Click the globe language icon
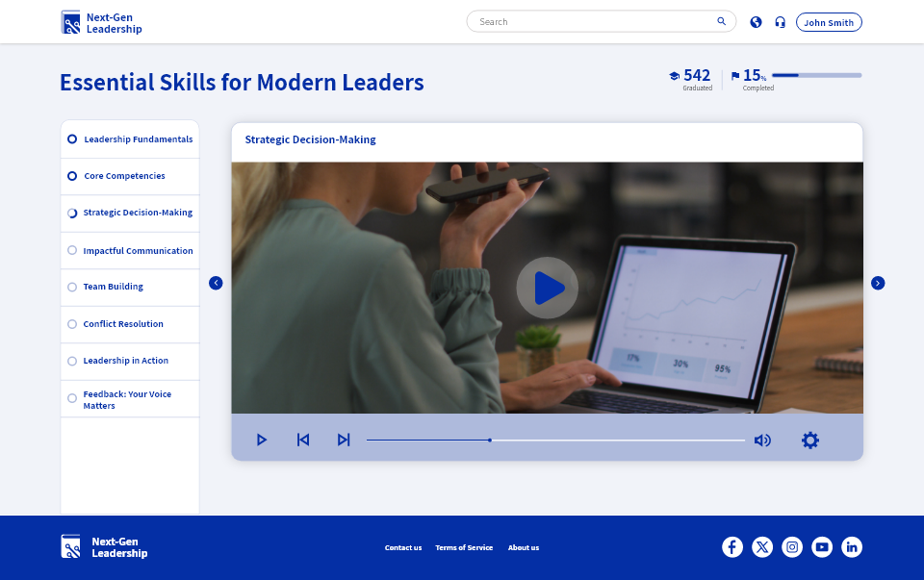The image size is (924, 580). pyautogui.click(x=756, y=22)
